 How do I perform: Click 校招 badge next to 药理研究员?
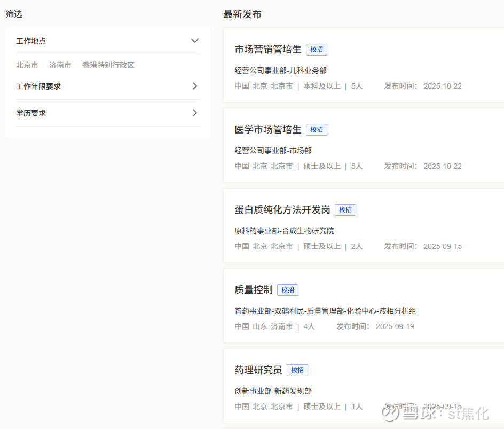(x=297, y=370)
